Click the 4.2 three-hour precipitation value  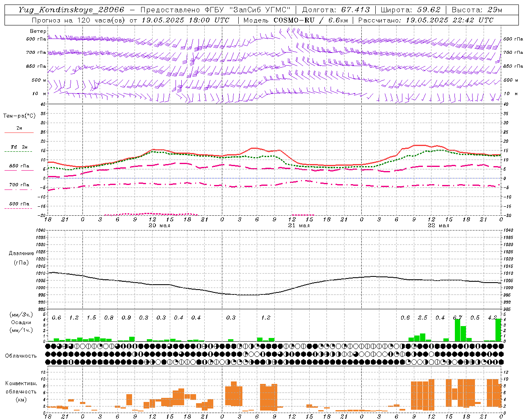tap(492, 318)
